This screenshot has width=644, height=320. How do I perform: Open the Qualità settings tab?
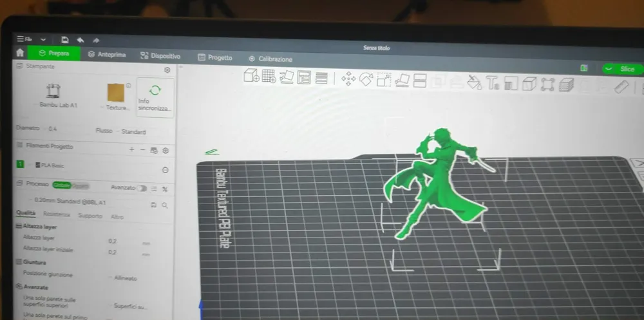tap(26, 212)
